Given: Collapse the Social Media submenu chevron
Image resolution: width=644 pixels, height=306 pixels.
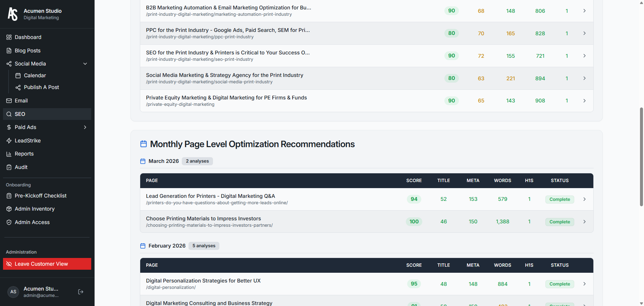Looking at the screenshot, I should (x=85, y=64).
